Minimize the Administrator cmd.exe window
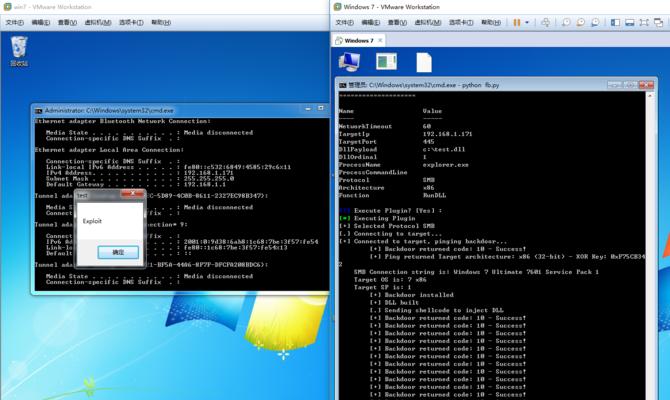 coord(308,109)
